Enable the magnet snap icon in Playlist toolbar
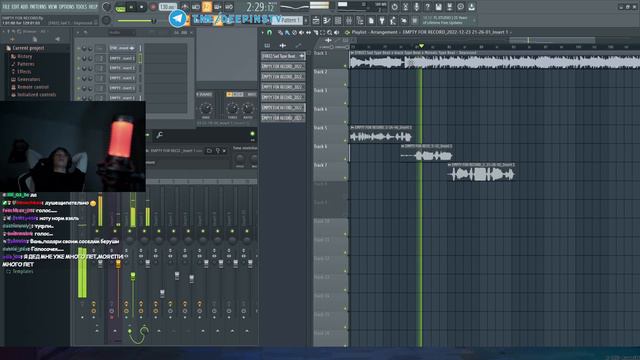 [269, 32]
